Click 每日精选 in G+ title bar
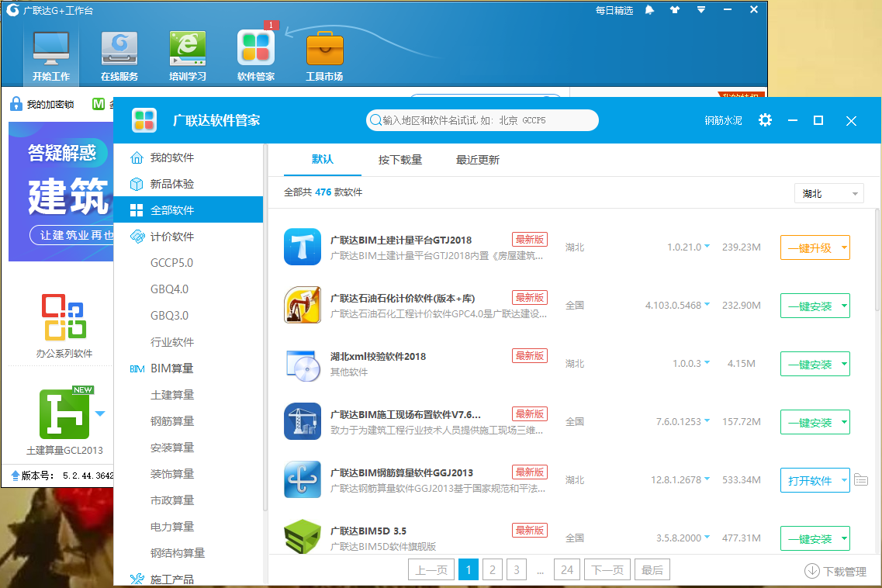This screenshot has width=882, height=588. [614, 11]
